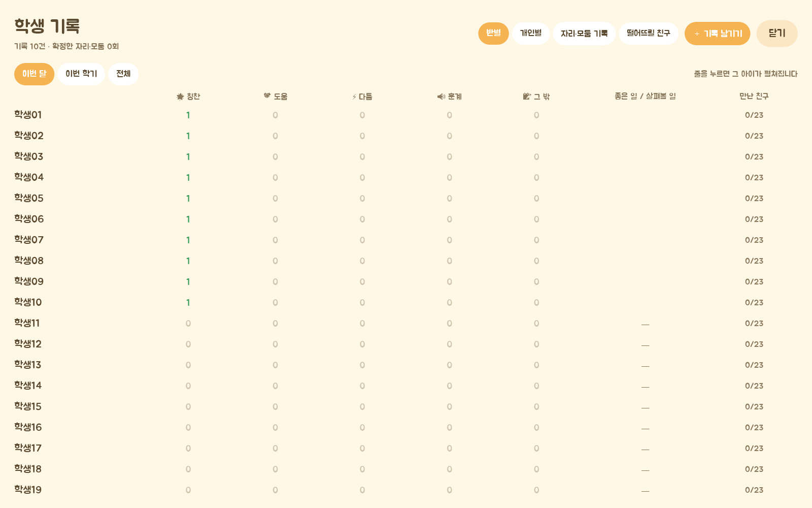Select the 이번 학기 period filter
812x508 pixels.
pos(81,74)
